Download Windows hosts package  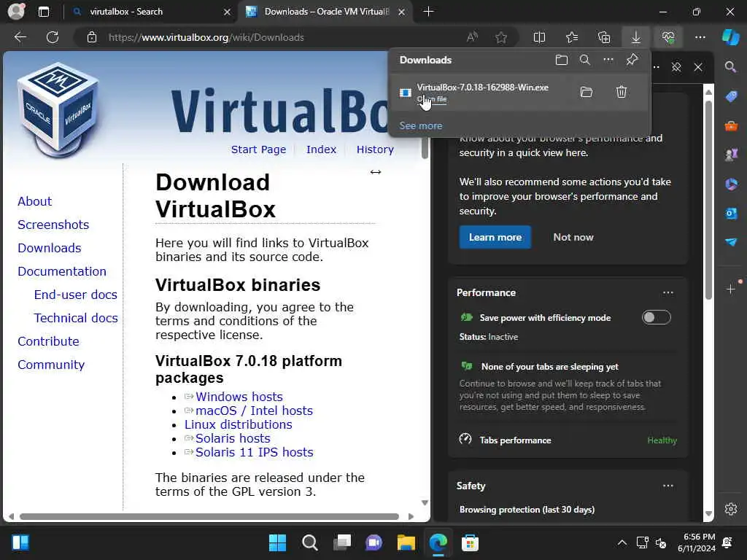(239, 397)
